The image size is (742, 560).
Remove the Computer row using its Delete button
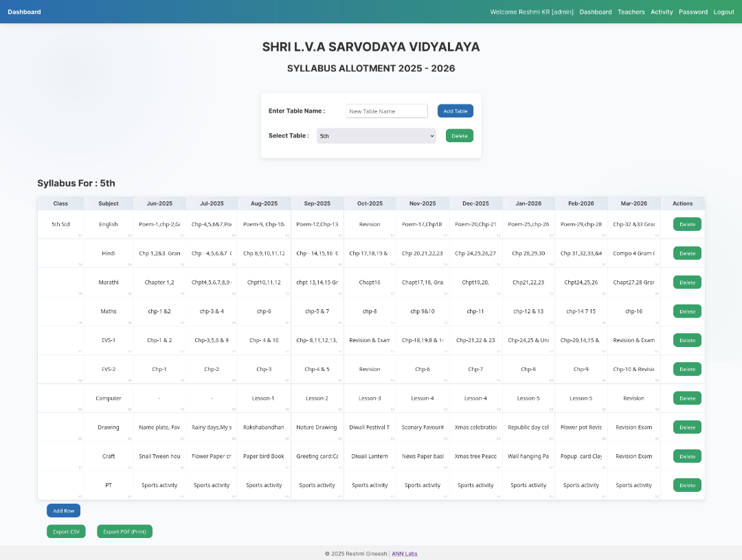[x=686, y=399]
